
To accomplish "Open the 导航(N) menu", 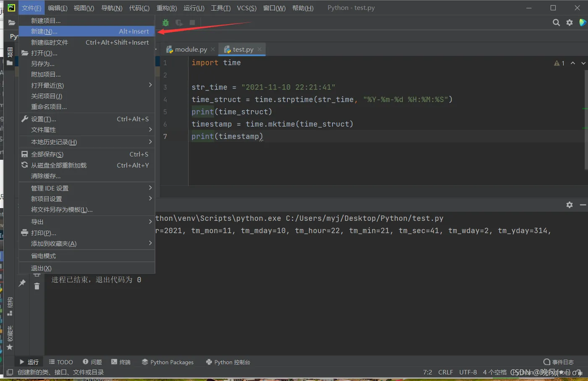I will tap(112, 8).
